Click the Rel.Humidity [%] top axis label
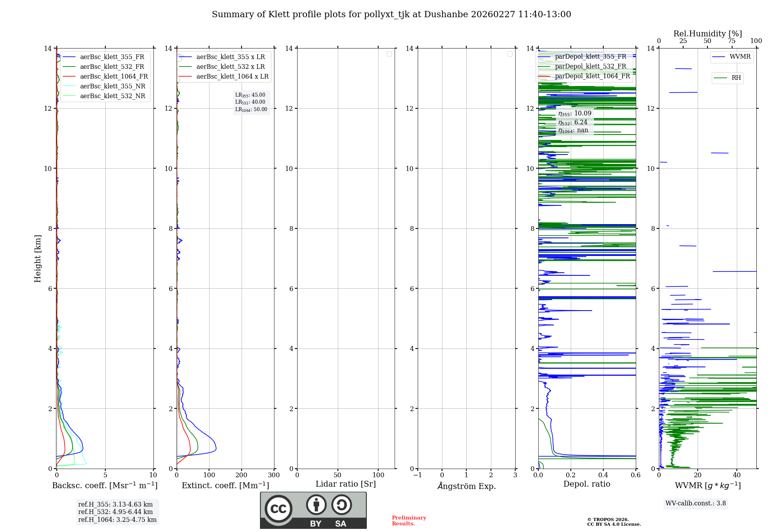This screenshot has height=532, width=783. (707, 34)
